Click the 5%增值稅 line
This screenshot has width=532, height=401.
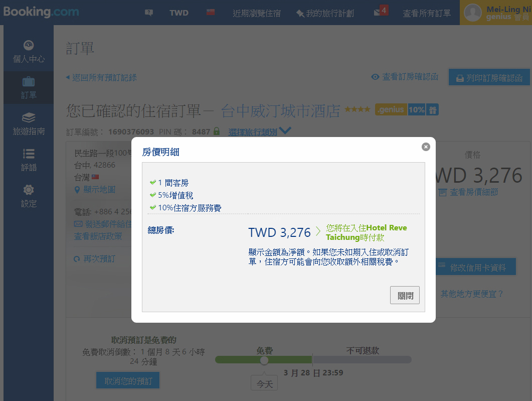pos(171,195)
